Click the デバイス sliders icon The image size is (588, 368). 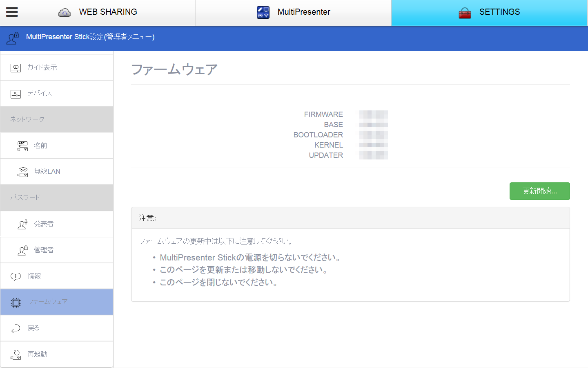click(x=16, y=93)
